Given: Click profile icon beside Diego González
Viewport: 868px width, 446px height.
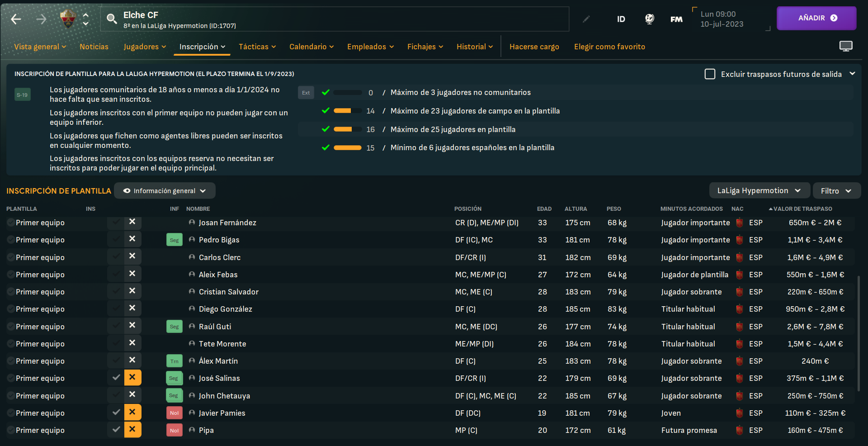Looking at the screenshot, I should tap(192, 308).
